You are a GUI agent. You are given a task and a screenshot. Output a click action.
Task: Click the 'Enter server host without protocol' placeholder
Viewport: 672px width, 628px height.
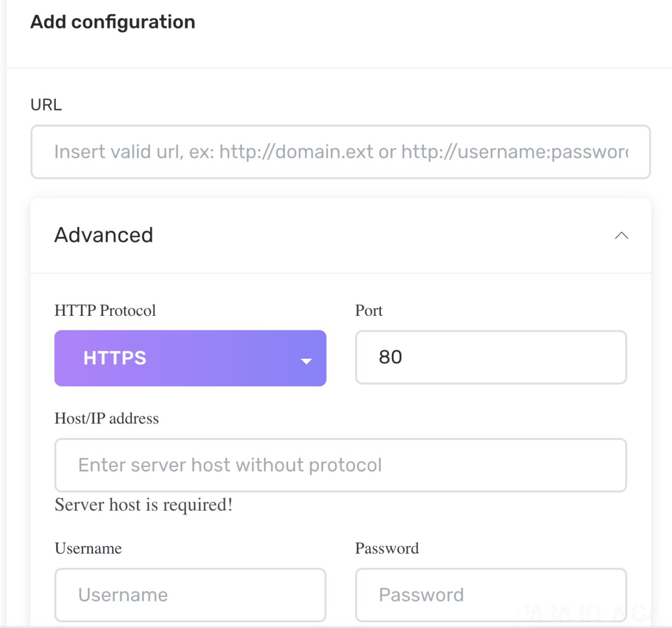click(230, 465)
